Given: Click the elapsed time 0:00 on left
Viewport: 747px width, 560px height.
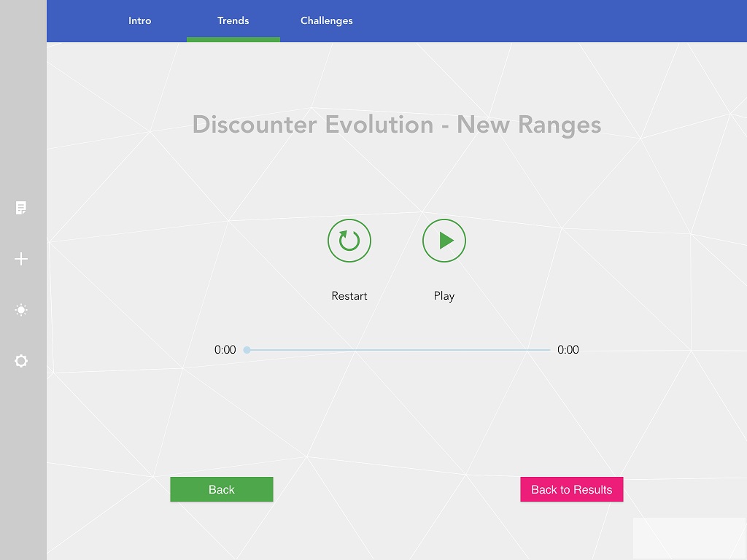Looking at the screenshot, I should pyautogui.click(x=225, y=350).
